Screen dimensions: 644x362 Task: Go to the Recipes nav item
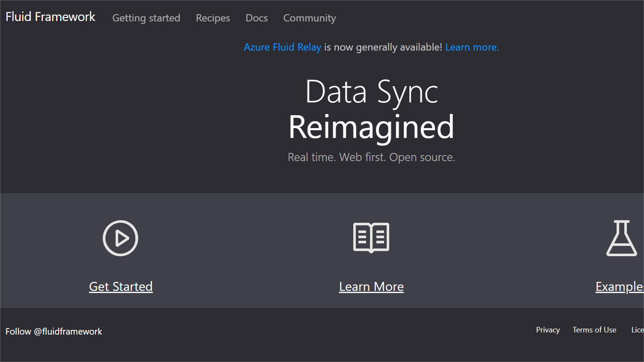pyautogui.click(x=213, y=18)
